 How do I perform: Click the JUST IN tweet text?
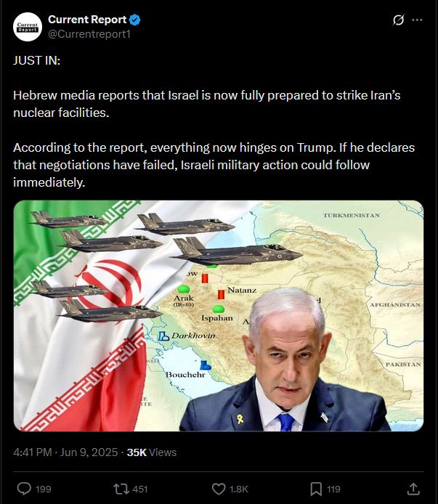click(36, 60)
